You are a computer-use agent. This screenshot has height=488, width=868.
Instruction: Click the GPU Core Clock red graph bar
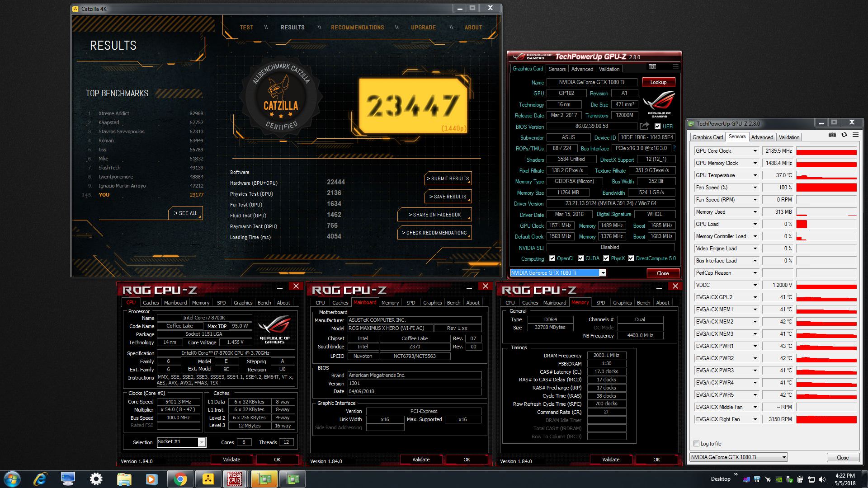826,151
